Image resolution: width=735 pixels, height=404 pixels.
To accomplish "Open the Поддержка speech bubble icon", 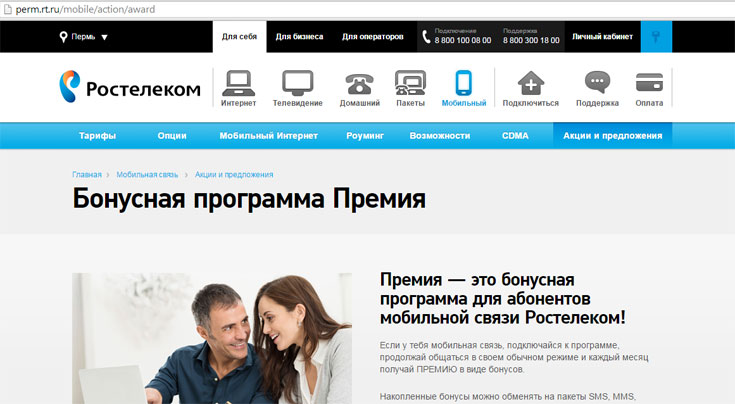I will pos(597,83).
